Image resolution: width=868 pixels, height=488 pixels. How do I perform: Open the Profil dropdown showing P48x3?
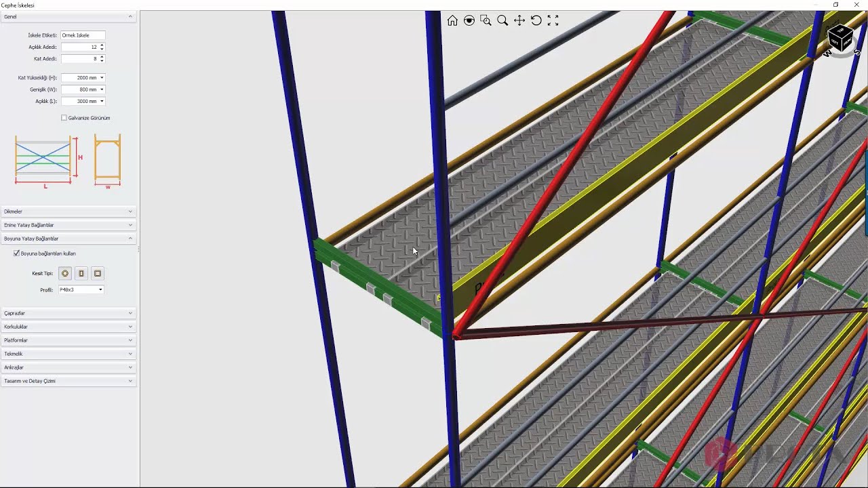point(100,289)
